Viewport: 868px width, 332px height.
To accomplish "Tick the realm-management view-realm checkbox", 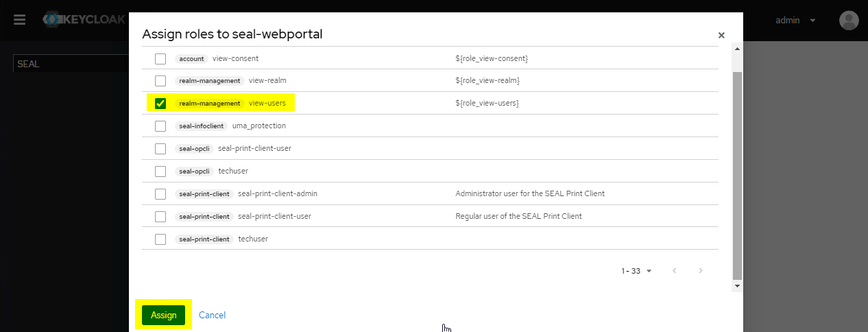I will tap(160, 81).
